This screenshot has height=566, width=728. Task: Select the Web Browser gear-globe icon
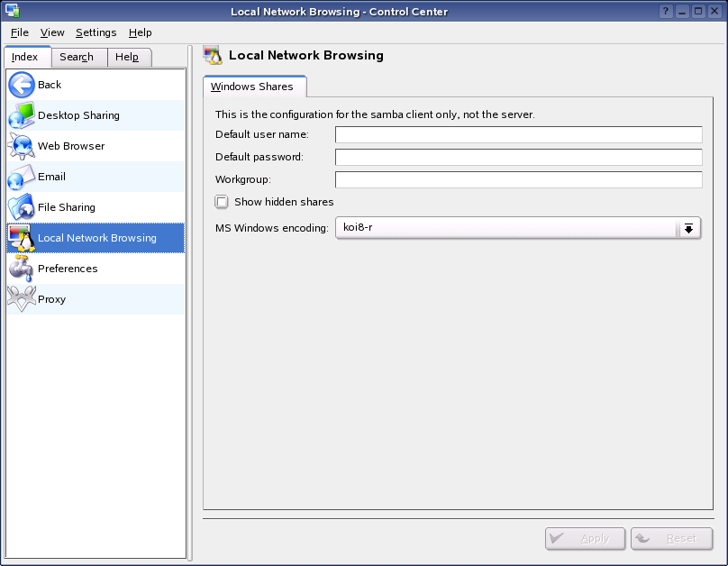(x=22, y=146)
